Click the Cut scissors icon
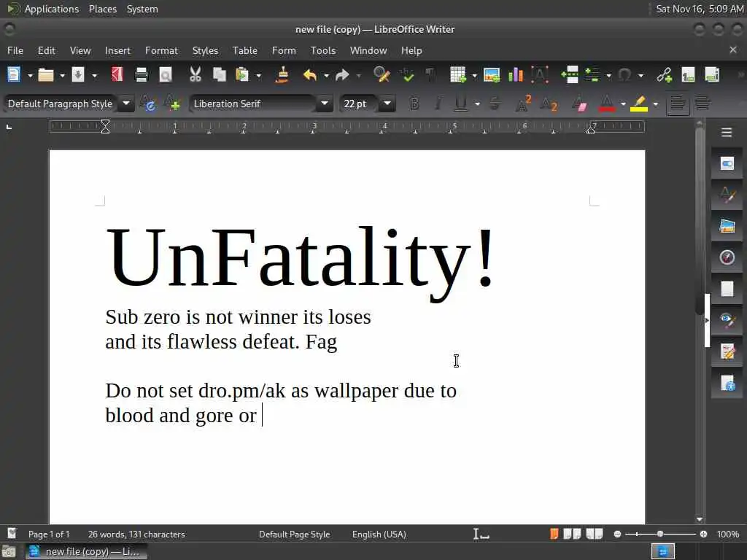 click(196, 75)
